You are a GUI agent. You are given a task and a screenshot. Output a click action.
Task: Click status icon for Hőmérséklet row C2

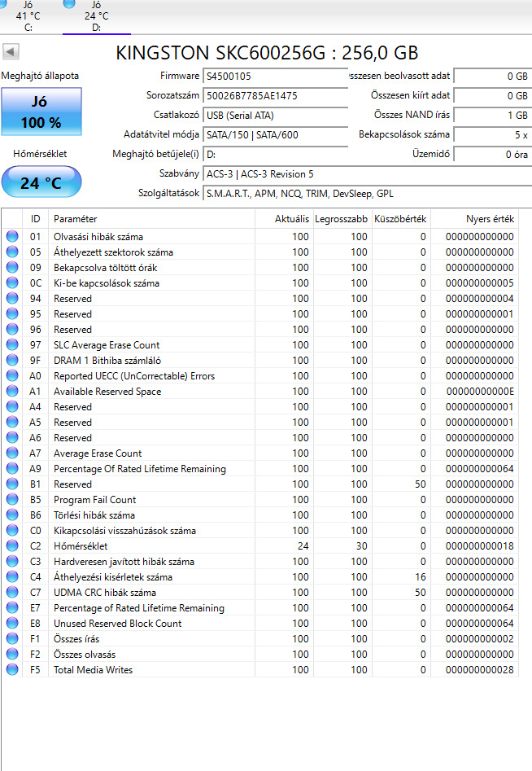tap(12, 545)
